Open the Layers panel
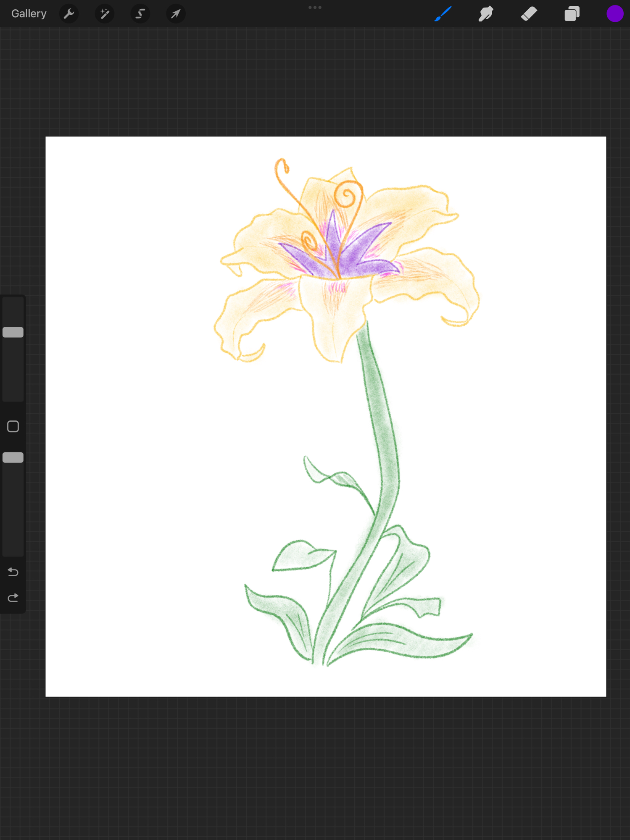The width and height of the screenshot is (630, 840). click(572, 14)
